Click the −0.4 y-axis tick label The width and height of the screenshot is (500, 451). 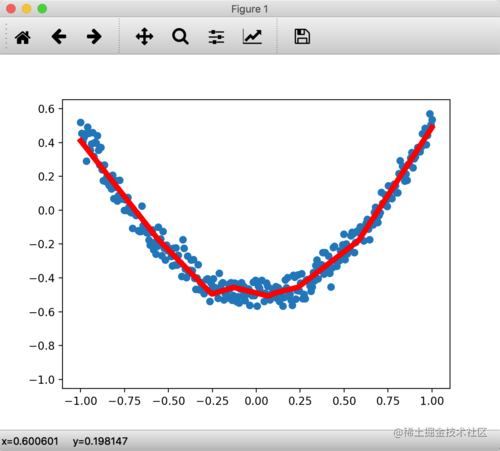[x=42, y=278]
